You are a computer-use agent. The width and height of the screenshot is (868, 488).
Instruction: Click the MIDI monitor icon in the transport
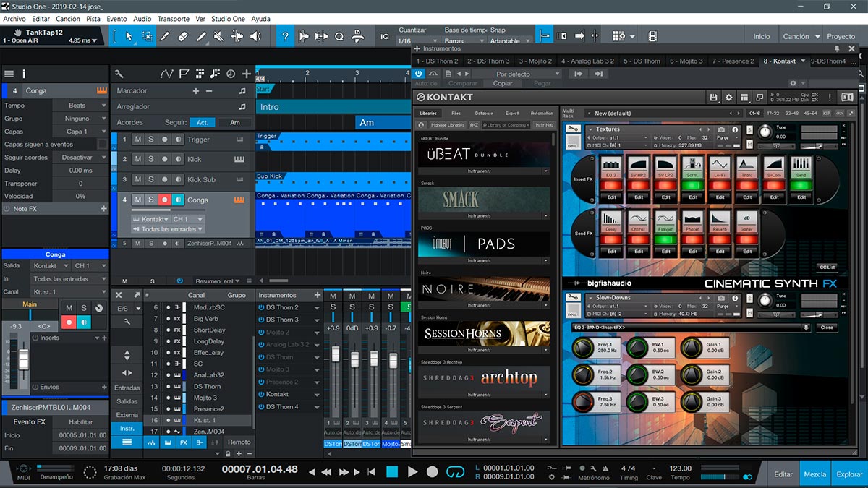23,470
